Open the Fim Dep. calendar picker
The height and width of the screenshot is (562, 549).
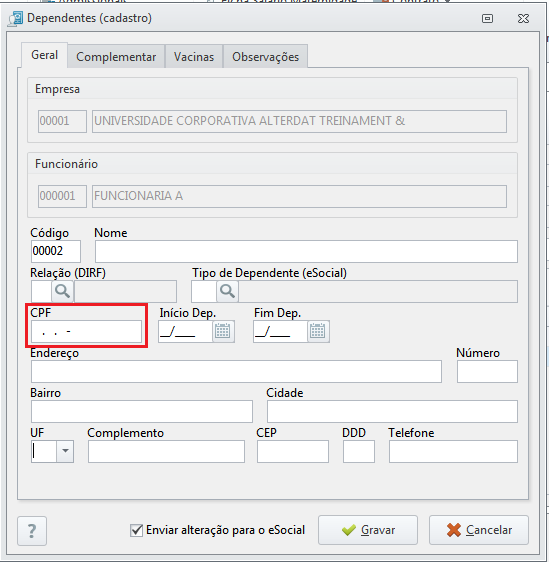coord(318,331)
